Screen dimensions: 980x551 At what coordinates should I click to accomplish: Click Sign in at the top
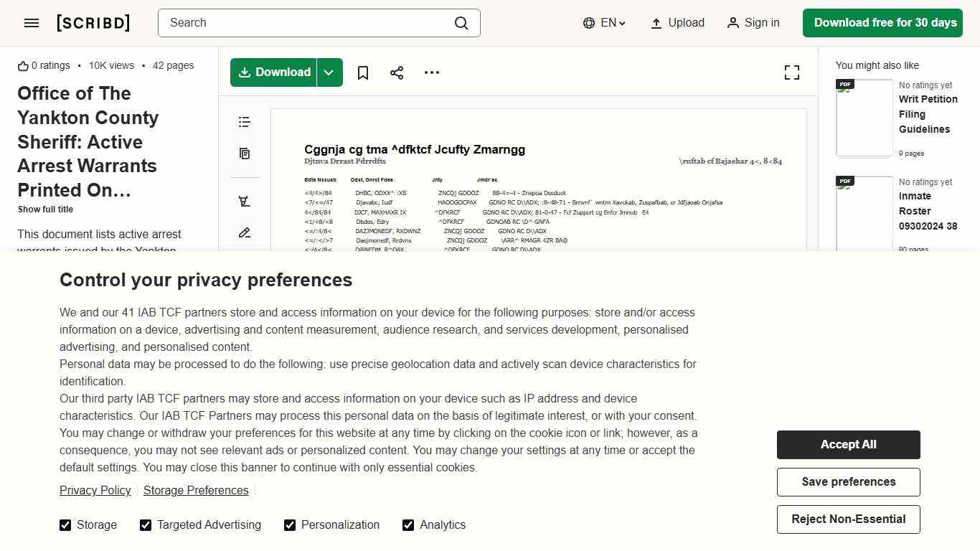tap(753, 23)
